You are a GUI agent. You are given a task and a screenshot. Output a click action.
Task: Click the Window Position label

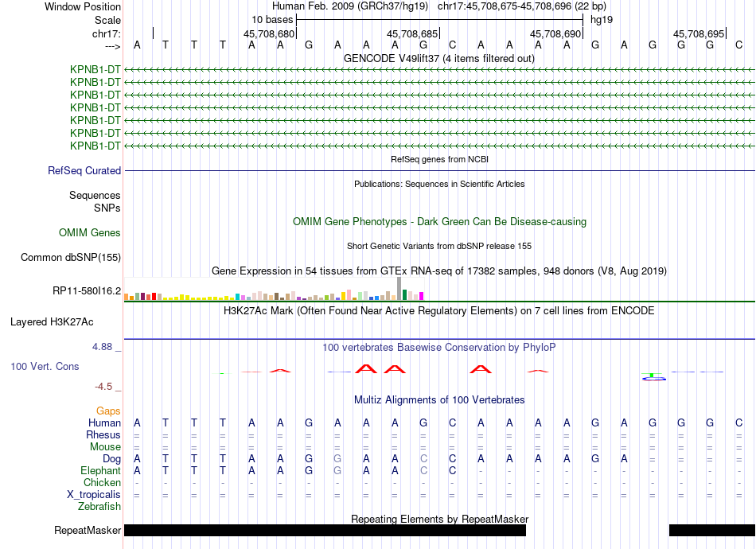pos(83,6)
